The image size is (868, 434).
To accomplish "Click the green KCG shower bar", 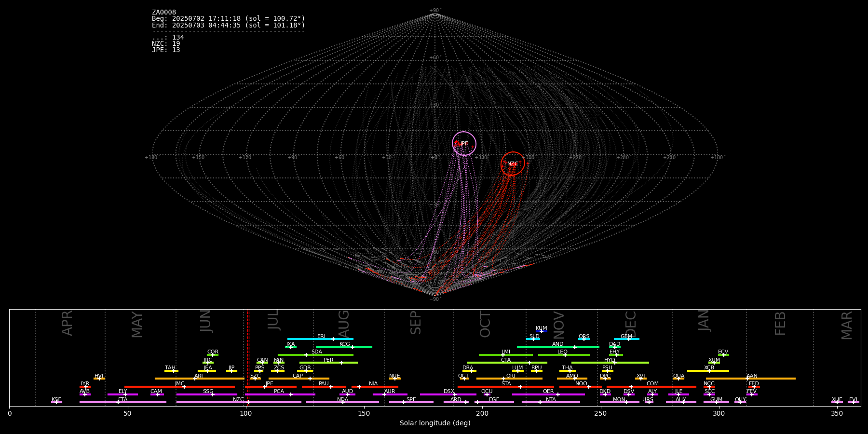I will [x=344, y=347].
